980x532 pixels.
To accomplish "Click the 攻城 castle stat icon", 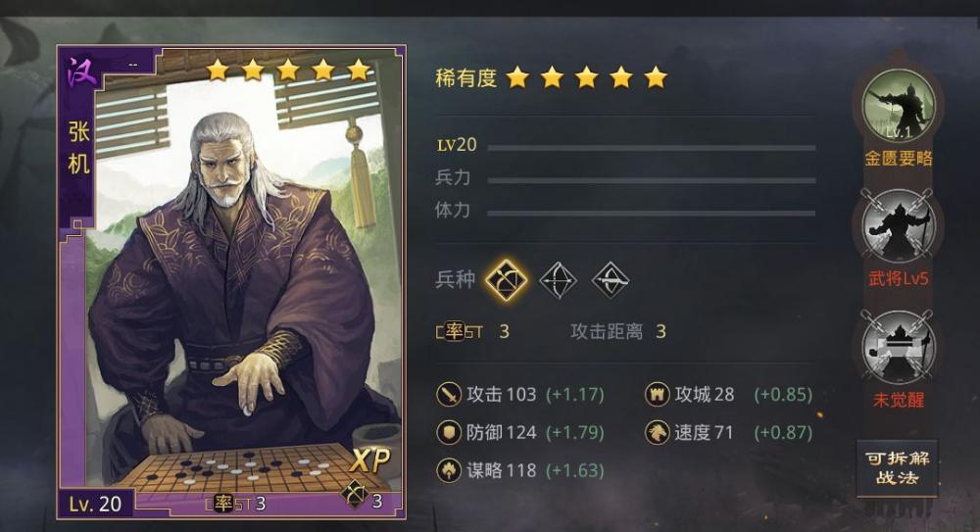I will (x=657, y=395).
